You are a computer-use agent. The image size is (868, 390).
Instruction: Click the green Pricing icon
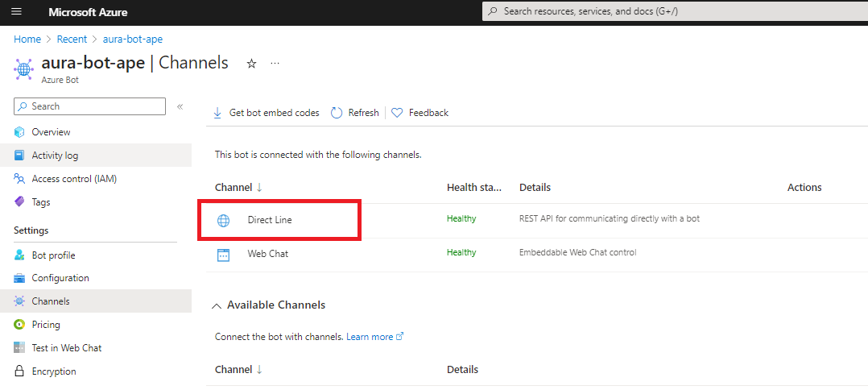(19, 325)
